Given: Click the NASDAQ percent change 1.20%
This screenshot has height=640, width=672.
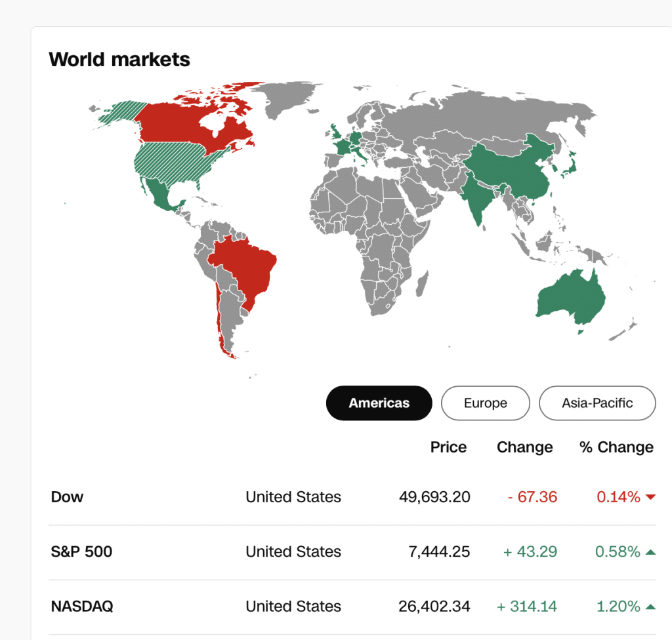Looking at the screenshot, I should coord(618,607).
